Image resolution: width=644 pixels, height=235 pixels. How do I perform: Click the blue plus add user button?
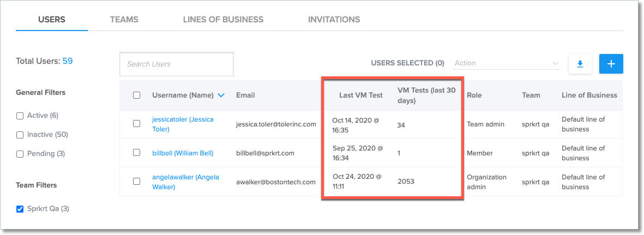[611, 64]
